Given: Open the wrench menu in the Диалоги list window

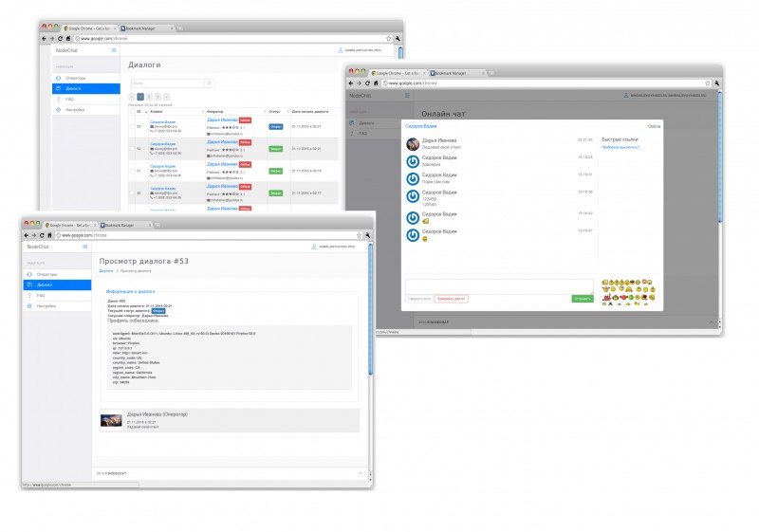Looking at the screenshot, I should point(398,39).
